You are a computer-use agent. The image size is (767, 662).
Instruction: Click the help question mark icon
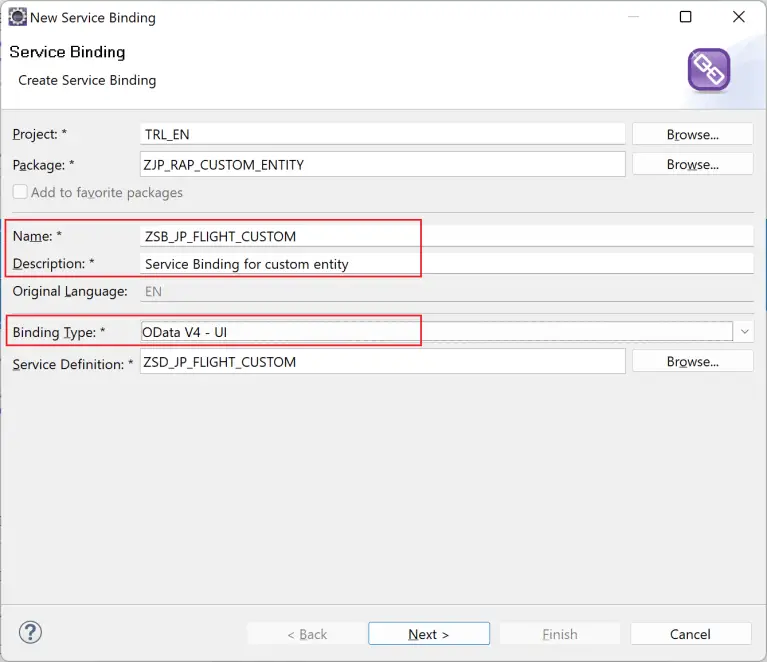click(30, 633)
